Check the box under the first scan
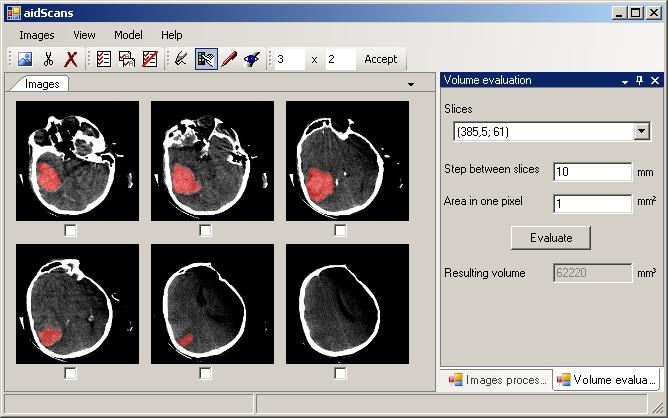The width and height of the screenshot is (668, 418). point(70,230)
